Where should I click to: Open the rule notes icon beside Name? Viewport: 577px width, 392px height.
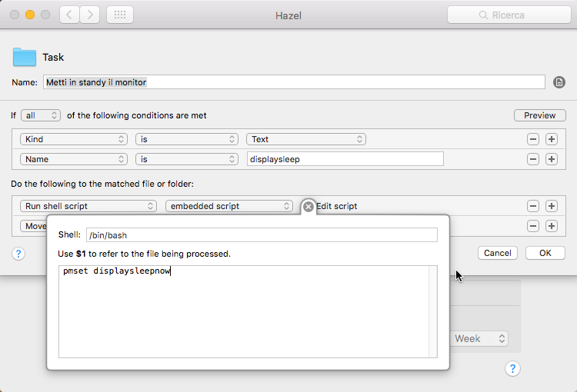(559, 82)
